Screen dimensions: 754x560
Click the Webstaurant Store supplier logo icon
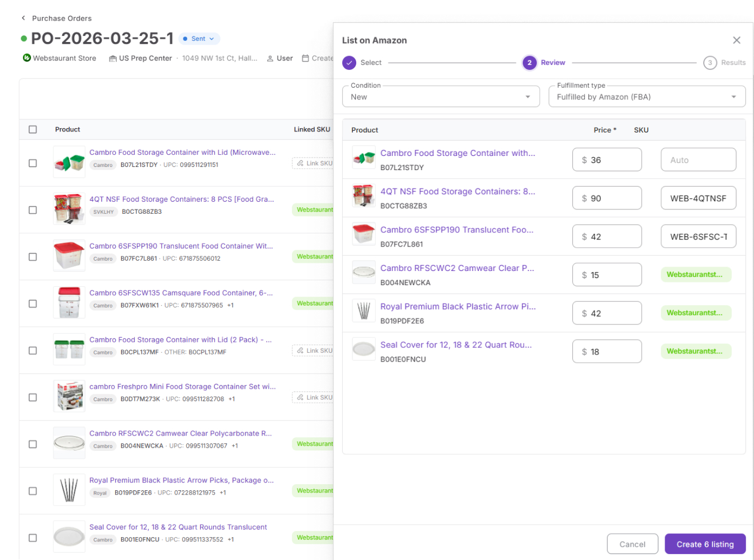pyautogui.click(x=27, y=58)
